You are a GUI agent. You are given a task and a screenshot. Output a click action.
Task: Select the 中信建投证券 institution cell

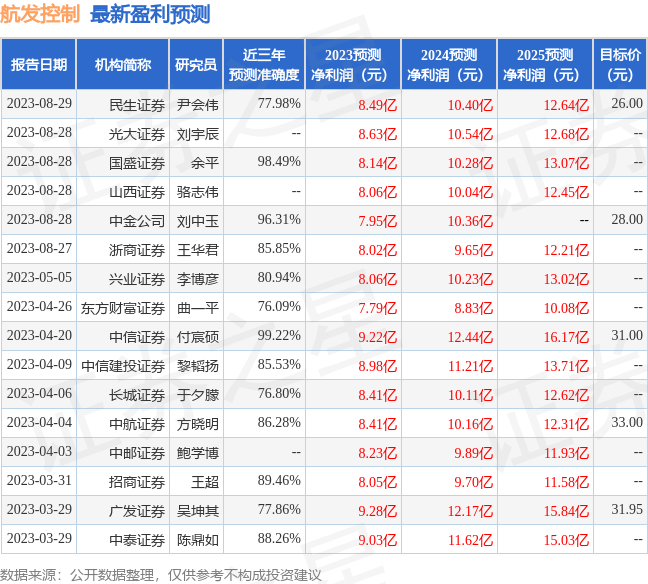point(123,366)
